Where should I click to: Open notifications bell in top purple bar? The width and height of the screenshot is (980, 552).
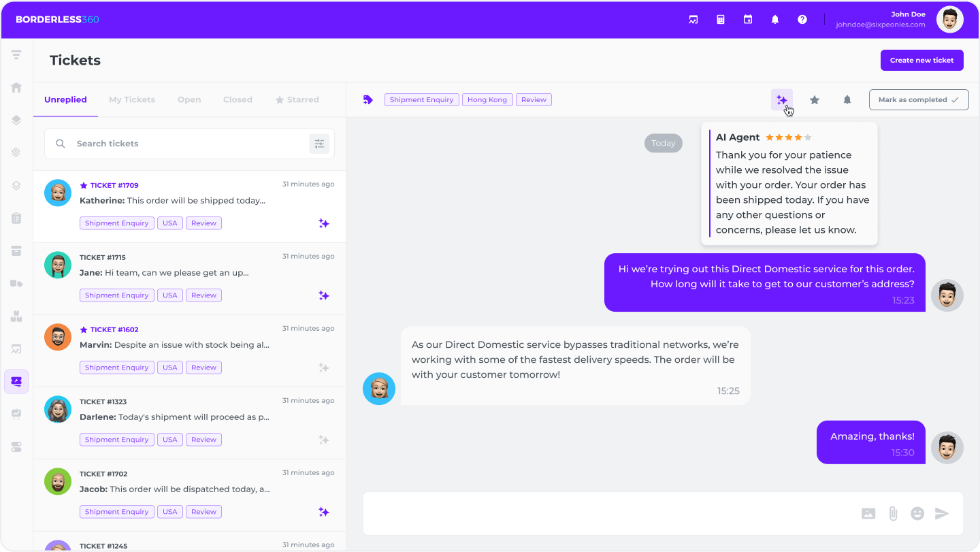coord(774,20)
